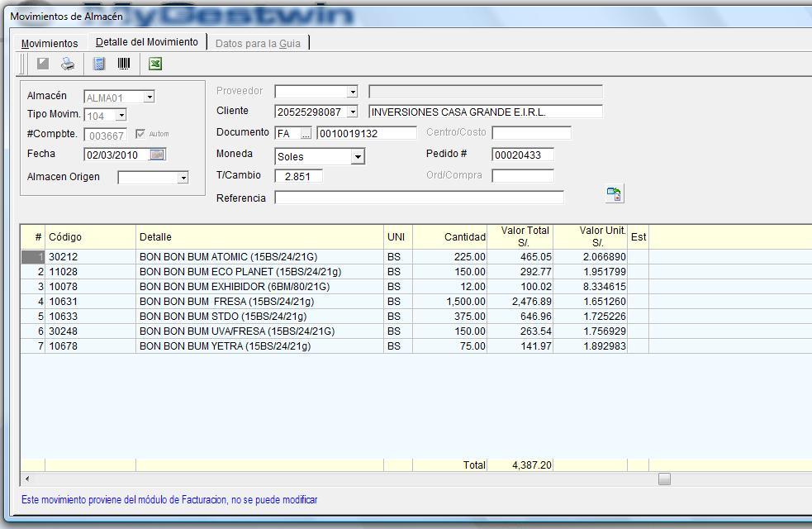Viewport: 812px width, 529px height.
Task: Click the Centro/Costo input field
Action: point(531,132)
